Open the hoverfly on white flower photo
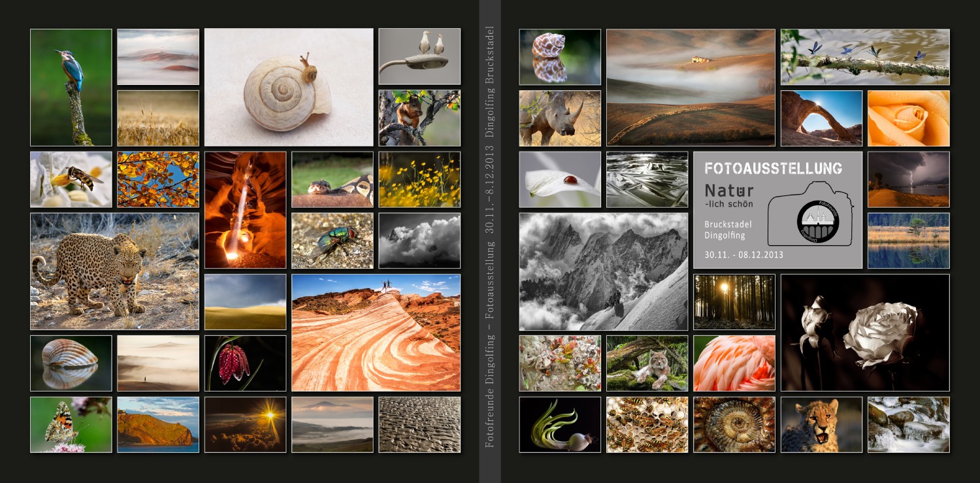This screenshot has height=483, width=980. point(71,180)
